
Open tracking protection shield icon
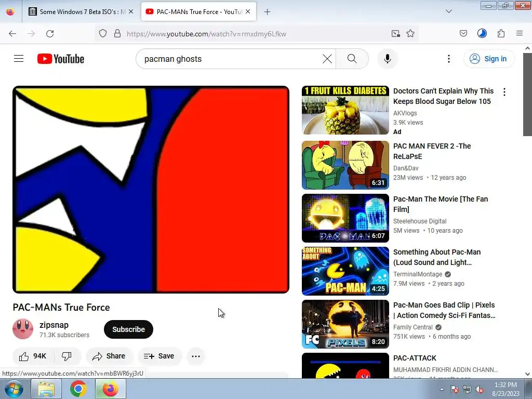[x=103, y=34]
